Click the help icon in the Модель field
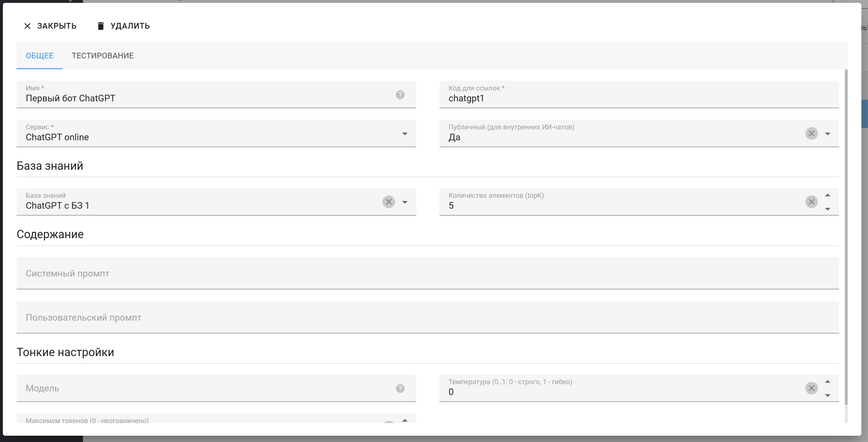Viewport: 868px width, 442px height. coord(400,388)
